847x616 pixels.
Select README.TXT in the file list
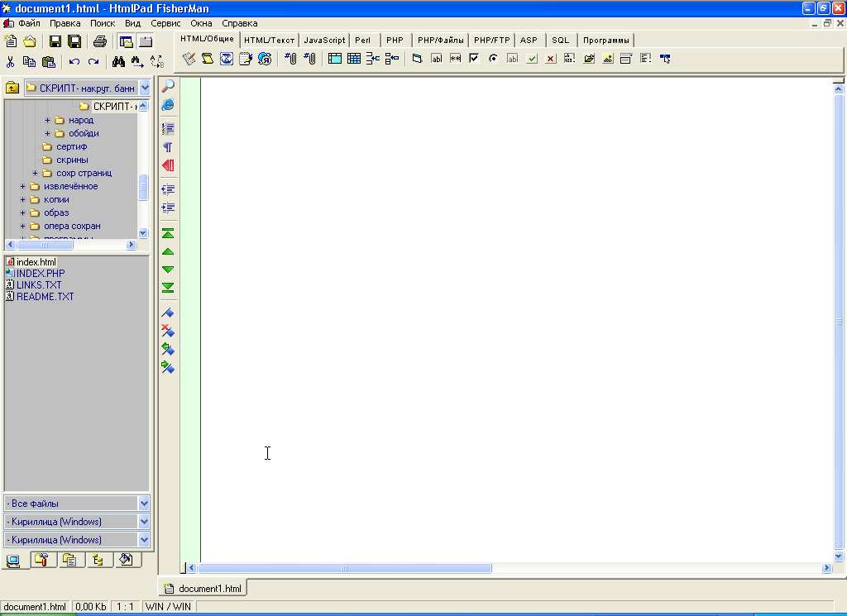point(45,297)
